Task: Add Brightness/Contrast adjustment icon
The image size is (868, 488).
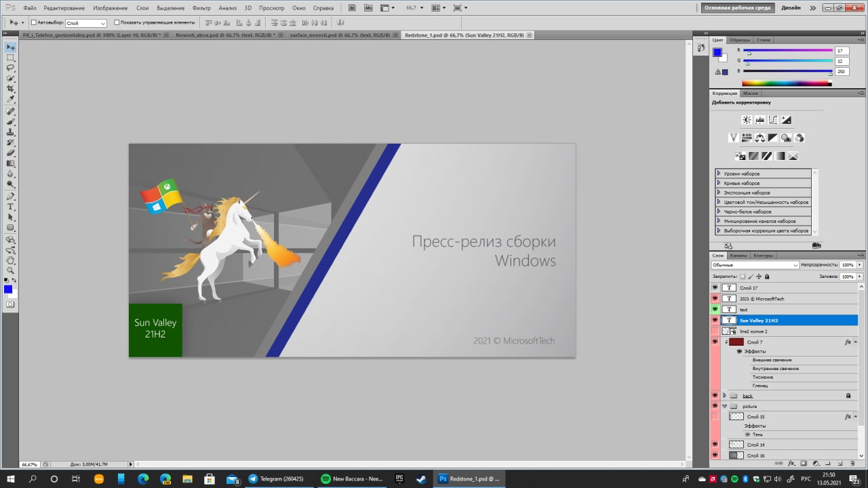Action: coord(747,120)
